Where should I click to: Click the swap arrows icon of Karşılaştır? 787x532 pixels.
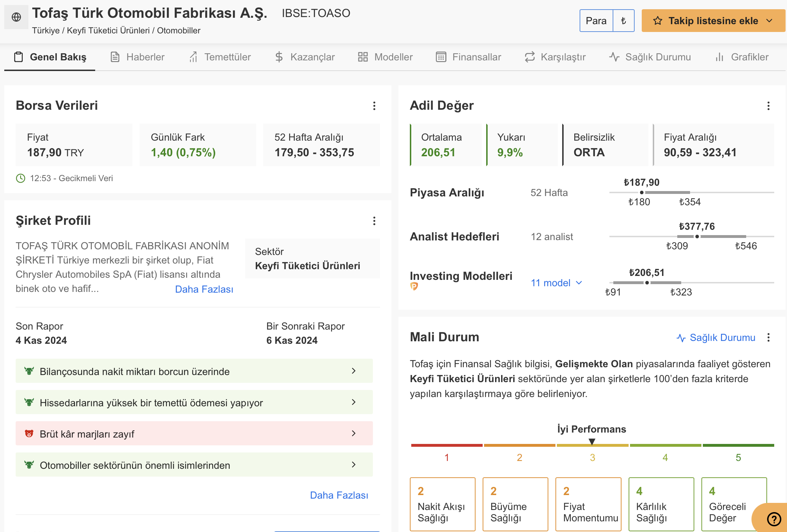click(530, 57)
